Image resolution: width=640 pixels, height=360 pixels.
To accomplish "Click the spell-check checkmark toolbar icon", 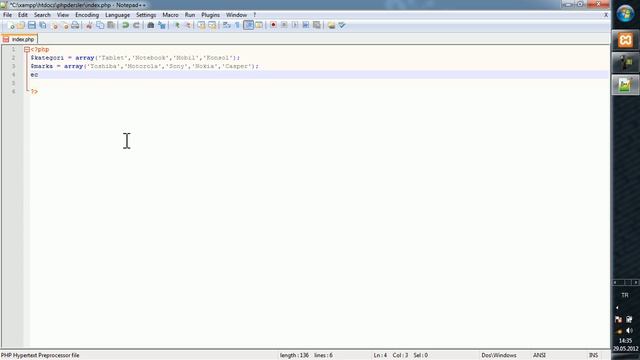I will point(342,25).
